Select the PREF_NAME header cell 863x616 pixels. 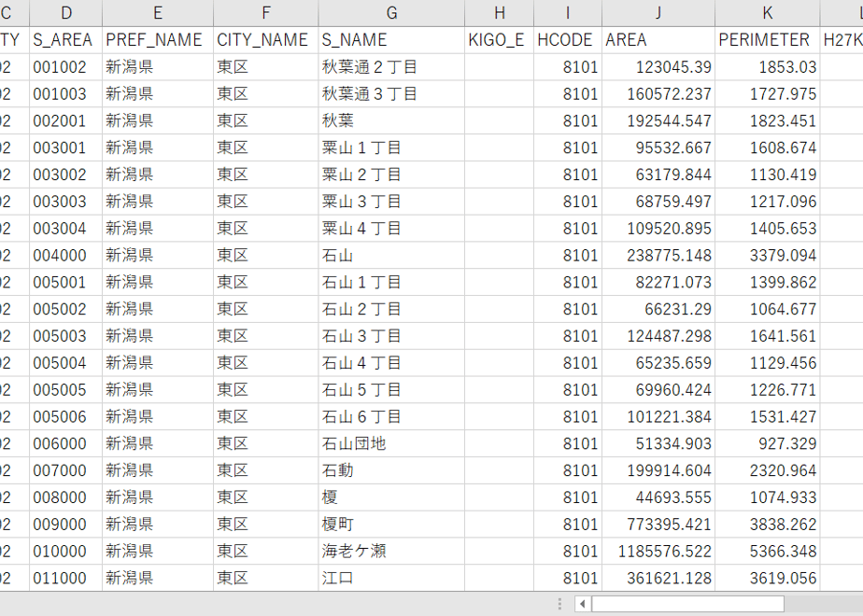[x=158, y=40]
